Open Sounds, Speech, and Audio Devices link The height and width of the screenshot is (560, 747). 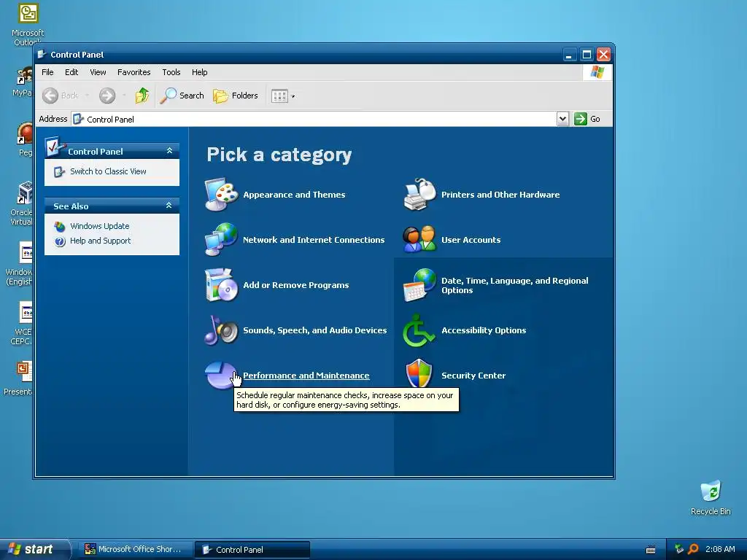[x=315, y=330]
